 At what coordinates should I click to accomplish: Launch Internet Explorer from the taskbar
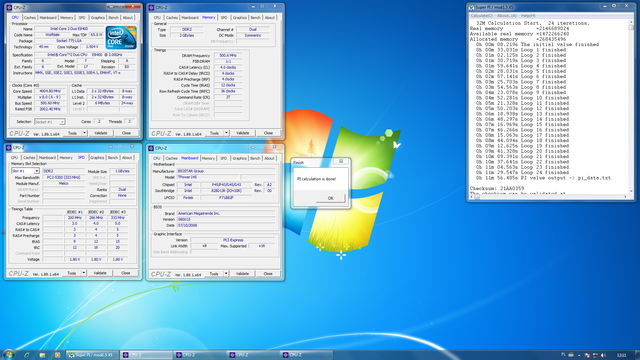coord(27,355)
